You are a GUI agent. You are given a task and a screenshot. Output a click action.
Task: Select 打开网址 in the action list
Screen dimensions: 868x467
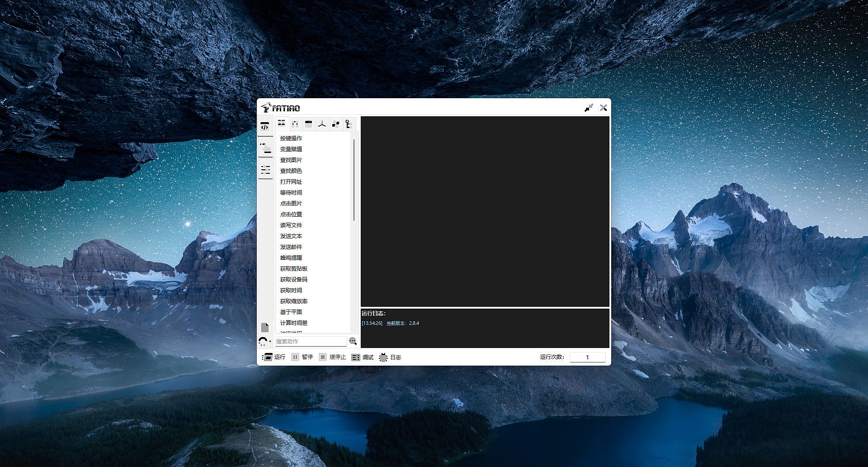pos(291,181)
